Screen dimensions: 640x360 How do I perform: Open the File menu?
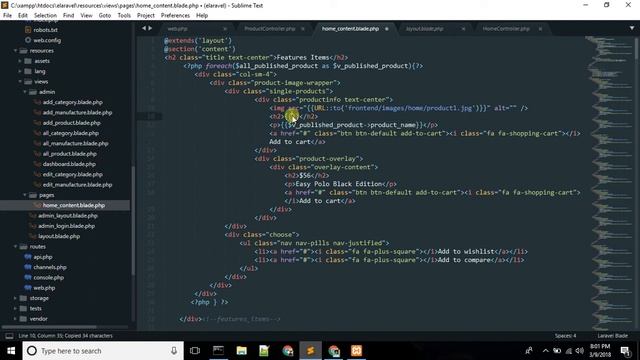(x=7, y=16)
